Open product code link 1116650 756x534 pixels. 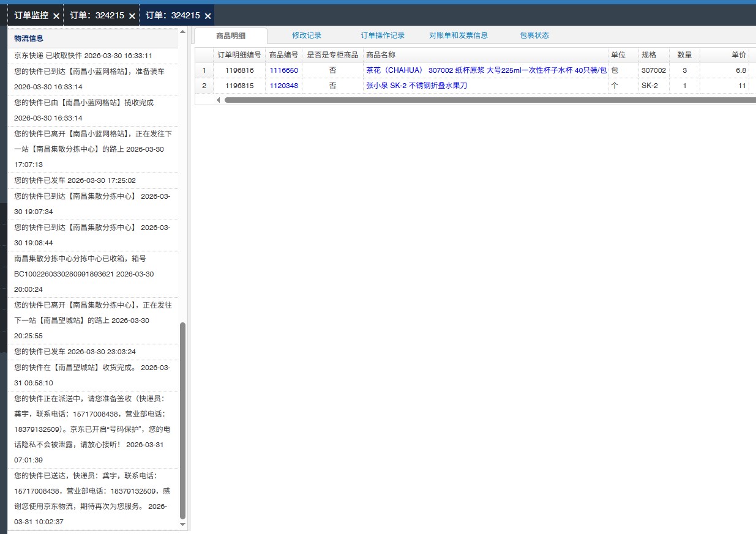click(283, 70)
